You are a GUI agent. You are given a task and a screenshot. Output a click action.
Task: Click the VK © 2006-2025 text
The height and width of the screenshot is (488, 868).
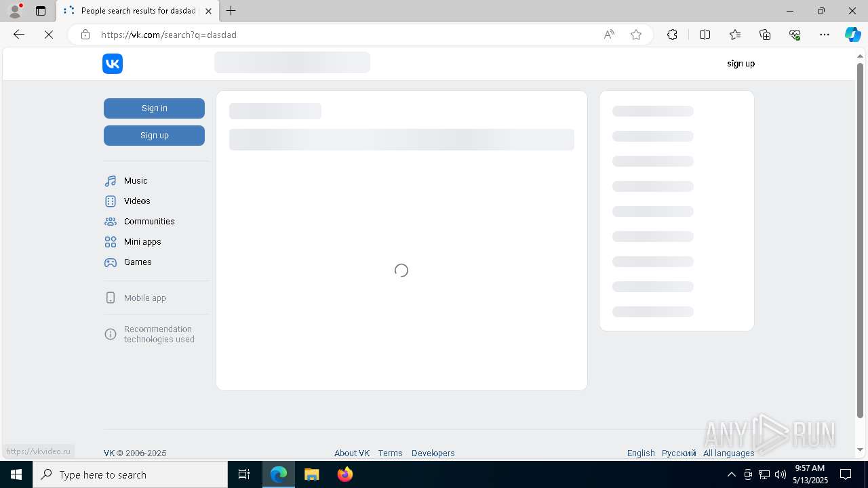[135, 453]
